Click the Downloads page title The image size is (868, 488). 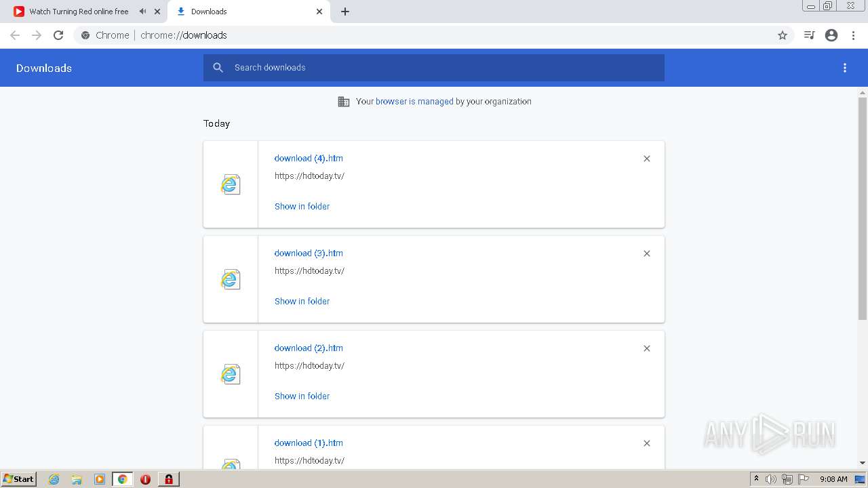(x=44, y=68)
